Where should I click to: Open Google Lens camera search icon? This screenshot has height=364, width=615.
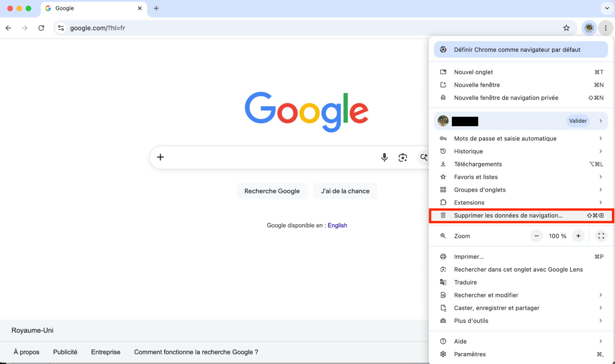[403, 157]
